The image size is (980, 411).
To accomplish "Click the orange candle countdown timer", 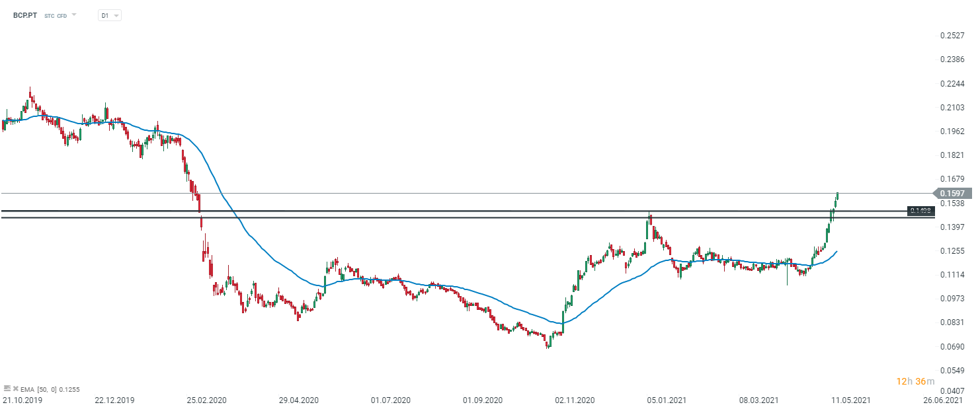I will click(x=915, y=381).
